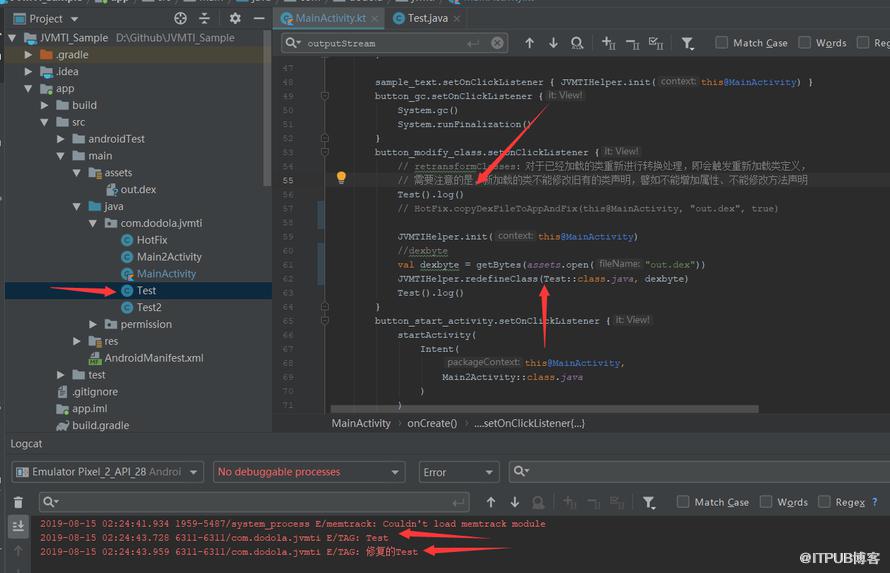Go to previous occurrence in editor search
The width and height of the screenshot is (890, 573).
tap(529, 43)
